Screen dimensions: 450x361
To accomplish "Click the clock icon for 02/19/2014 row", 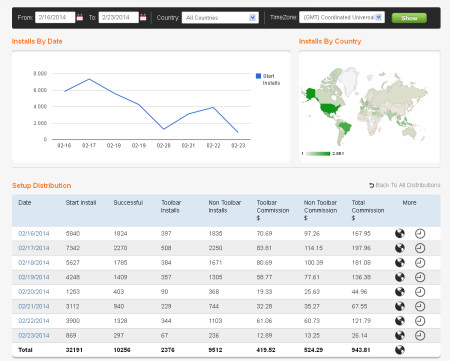I will click(x=420, y=277).
